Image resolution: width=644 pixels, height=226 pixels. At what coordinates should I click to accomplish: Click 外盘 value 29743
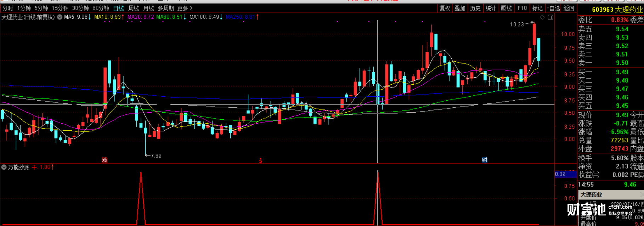(x=620, y=149)
